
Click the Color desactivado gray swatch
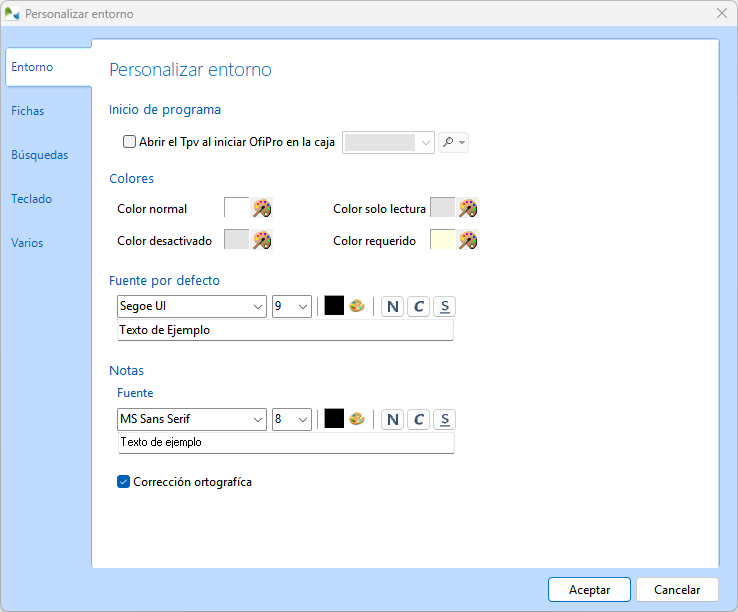point(237,240)
